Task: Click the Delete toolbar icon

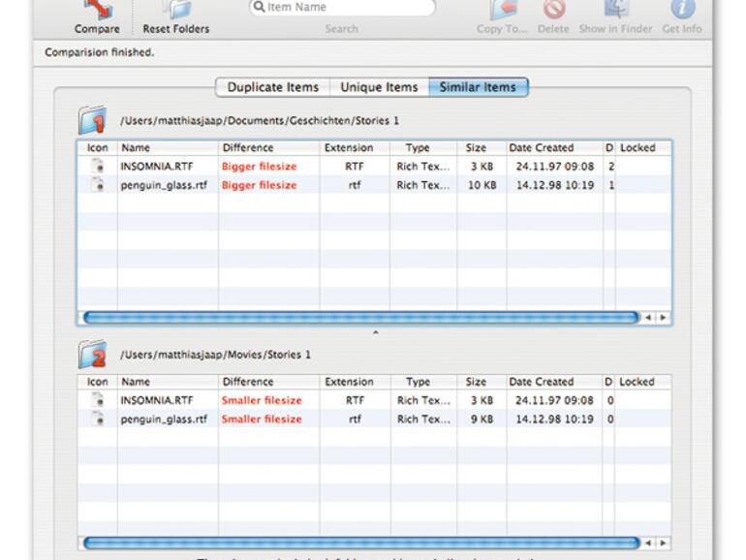Action: coord(553,11)
